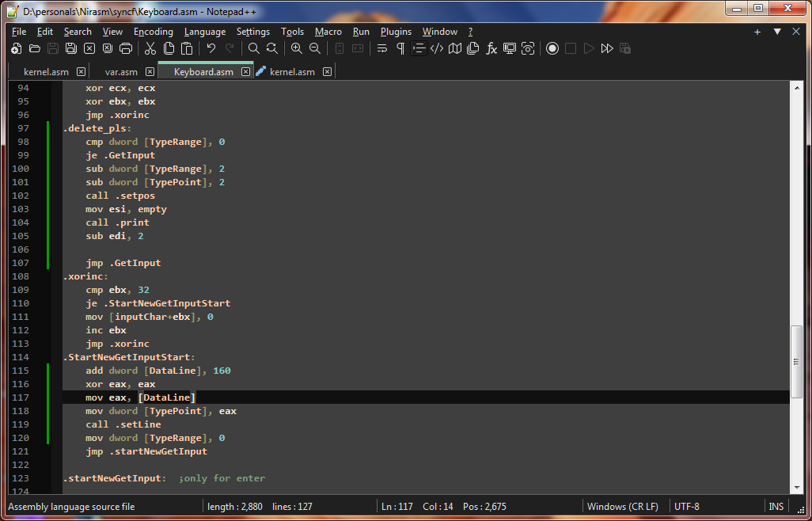Open the Tools menu
Screen dimensions: 812x521
click(293, 32)
